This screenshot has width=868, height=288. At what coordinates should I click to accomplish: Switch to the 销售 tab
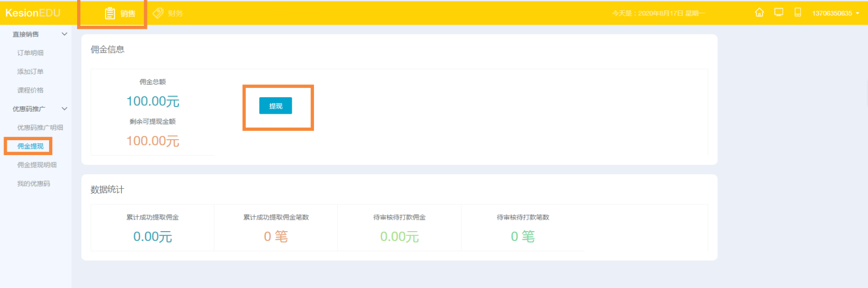coord(127,13)
